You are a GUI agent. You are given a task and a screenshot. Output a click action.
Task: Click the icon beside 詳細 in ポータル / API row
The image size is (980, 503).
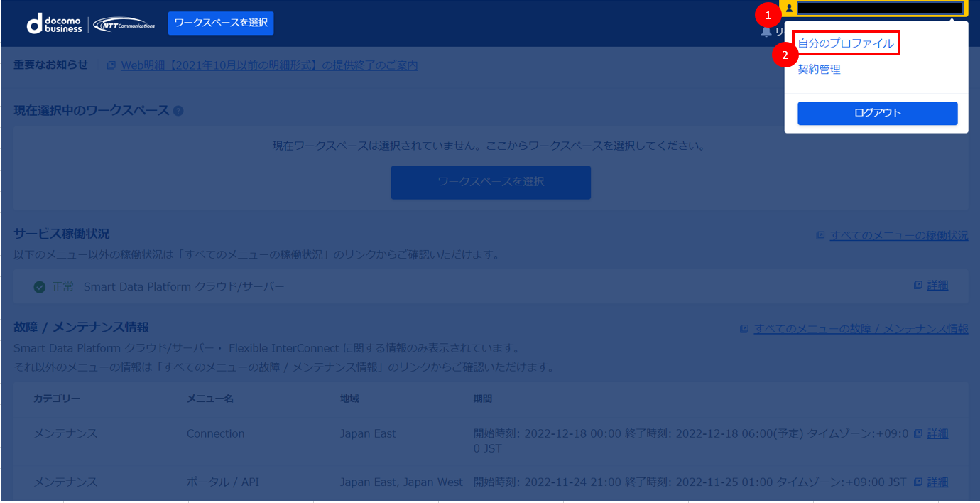[x=918, y=482]
